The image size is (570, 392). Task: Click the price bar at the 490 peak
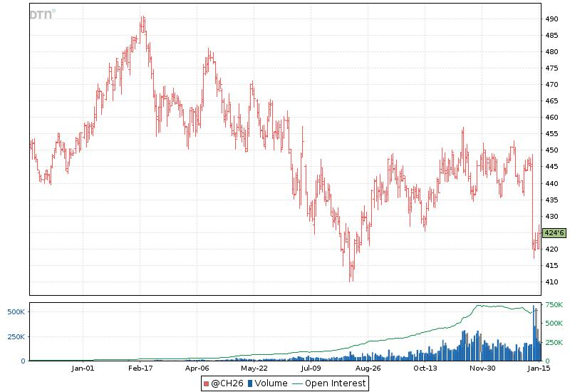coord(142,25)
